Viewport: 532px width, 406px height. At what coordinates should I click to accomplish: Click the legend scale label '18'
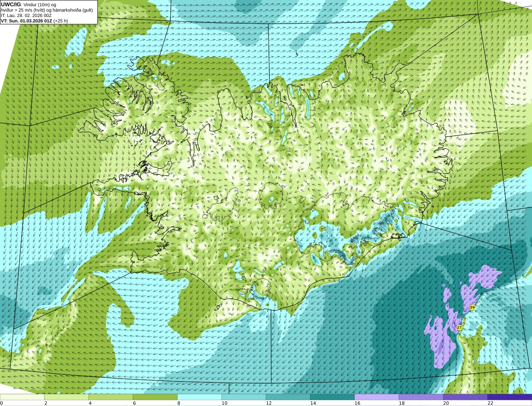(x=402, y=403)
